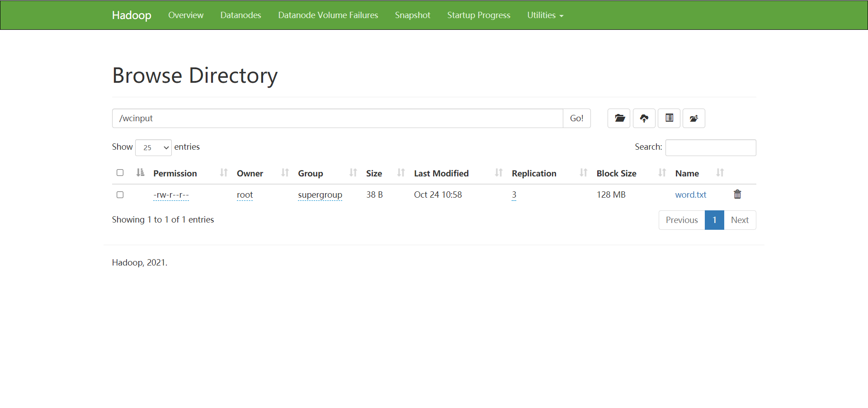
Task: Click the Block Size column header
Action: pyautogui.click(x=616, y=173)
